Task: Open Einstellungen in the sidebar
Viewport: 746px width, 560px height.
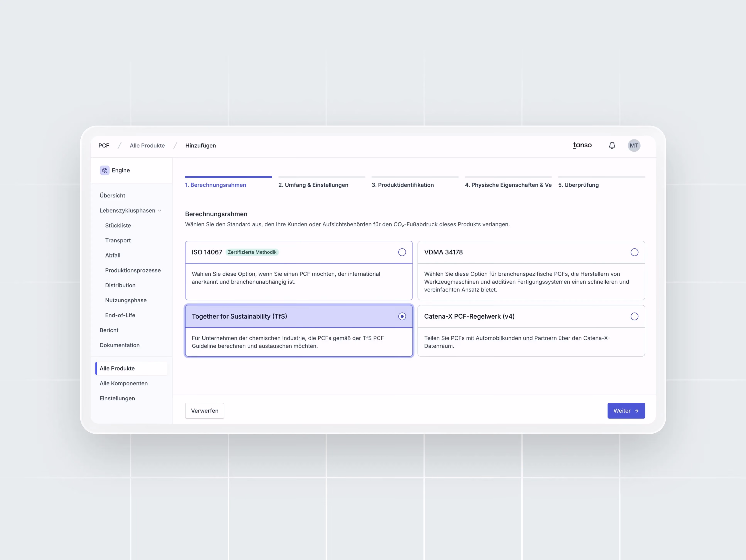Action: point(117,398)
